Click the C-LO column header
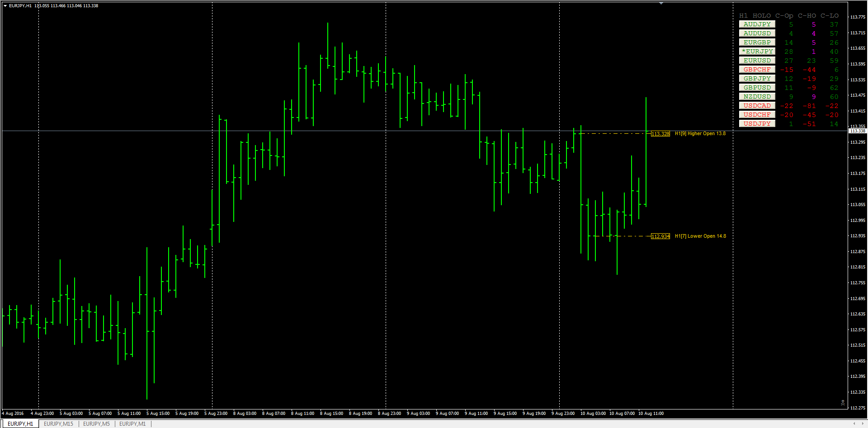This screenshot has width=868, height=428. (x=830, y=16)
